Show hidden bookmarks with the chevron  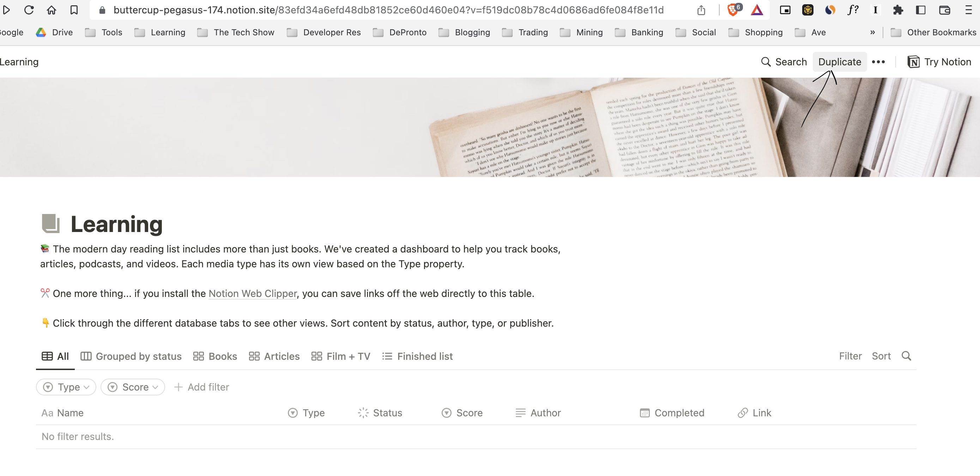[872, 32]
